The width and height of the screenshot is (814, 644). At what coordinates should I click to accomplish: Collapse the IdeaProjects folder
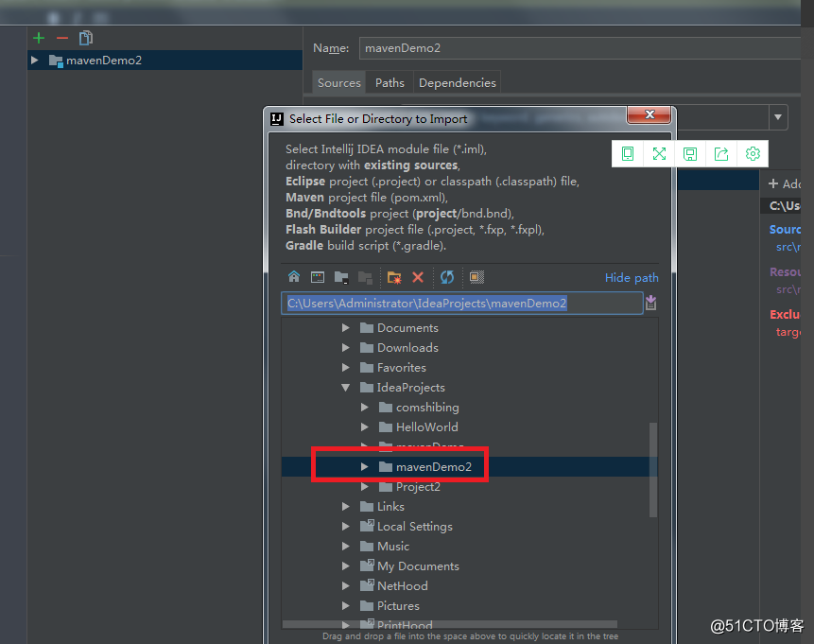[346, 388]
